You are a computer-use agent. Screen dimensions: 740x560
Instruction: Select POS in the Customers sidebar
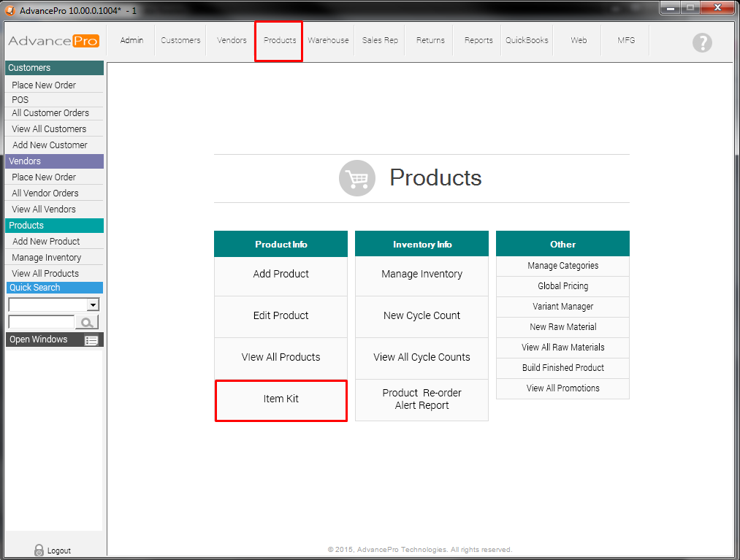[20, 99]
